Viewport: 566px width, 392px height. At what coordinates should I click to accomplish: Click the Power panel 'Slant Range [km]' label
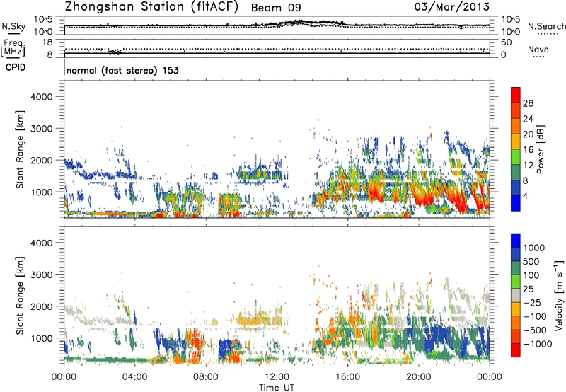(x=20, y=149)
